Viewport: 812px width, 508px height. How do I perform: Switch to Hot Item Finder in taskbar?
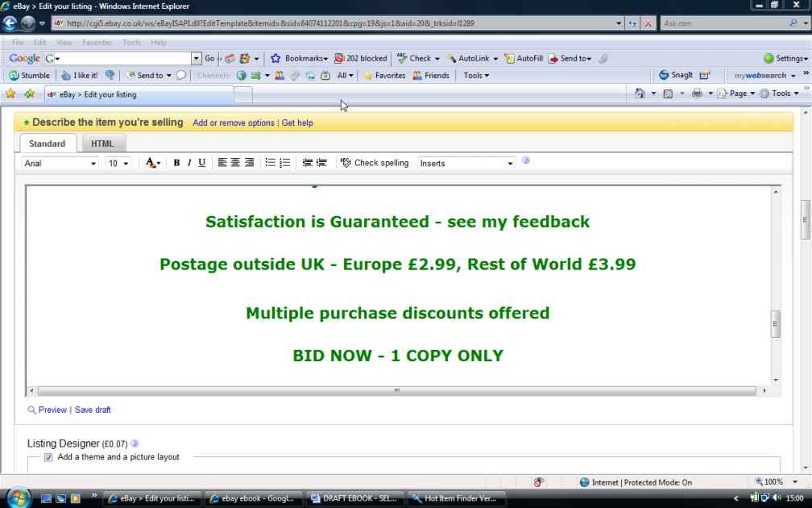pos(456,498)
